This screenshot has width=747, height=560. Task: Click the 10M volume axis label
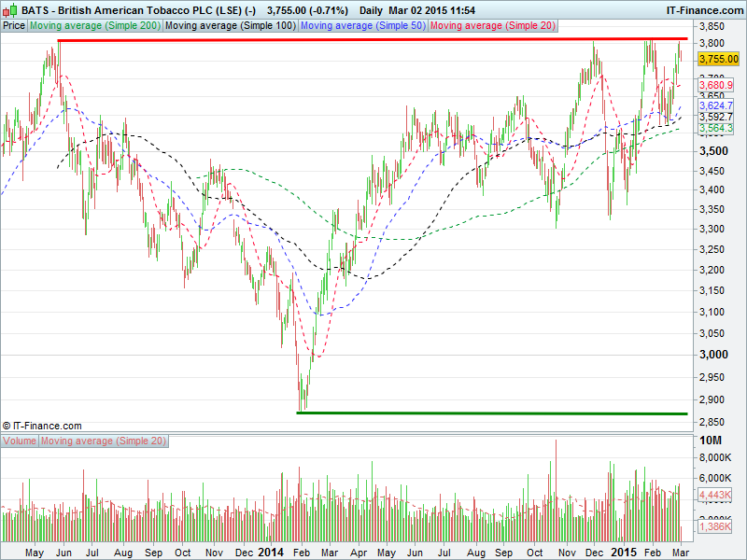click(x=711, y=441)
